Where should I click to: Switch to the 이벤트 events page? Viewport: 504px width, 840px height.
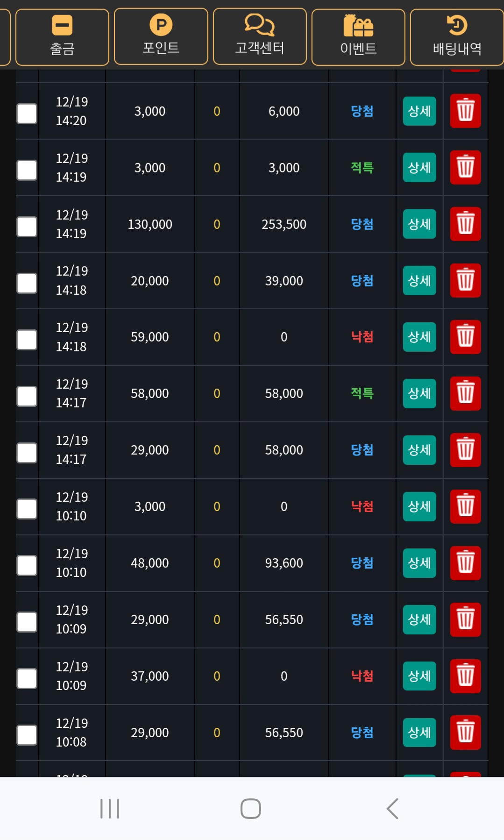point(358,37)
